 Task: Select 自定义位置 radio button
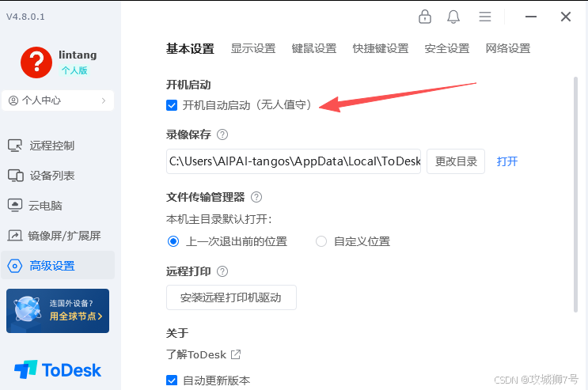(321, 241)
